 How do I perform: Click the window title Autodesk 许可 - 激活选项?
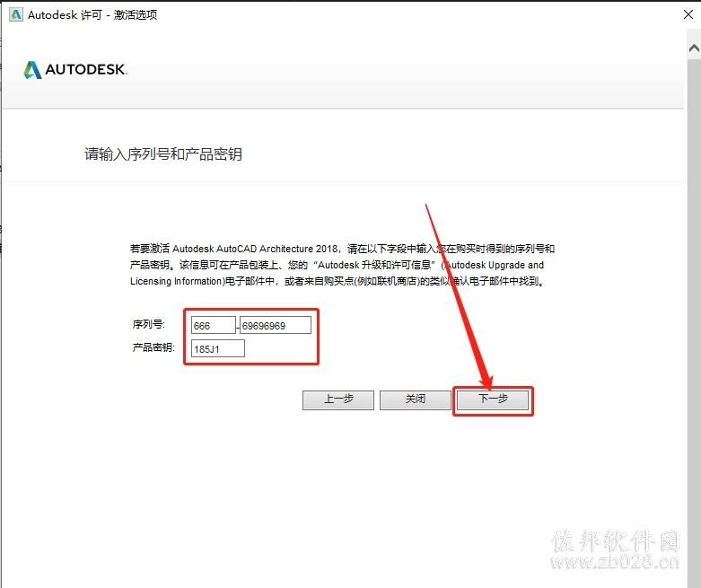(x=92, y=14)
